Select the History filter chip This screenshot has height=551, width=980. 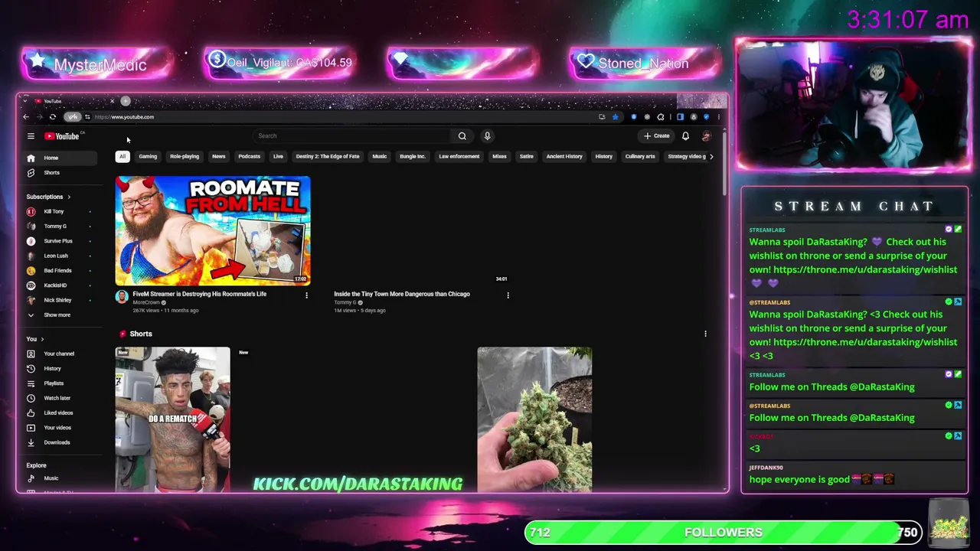pyautogui.click(x=604, y=157)
